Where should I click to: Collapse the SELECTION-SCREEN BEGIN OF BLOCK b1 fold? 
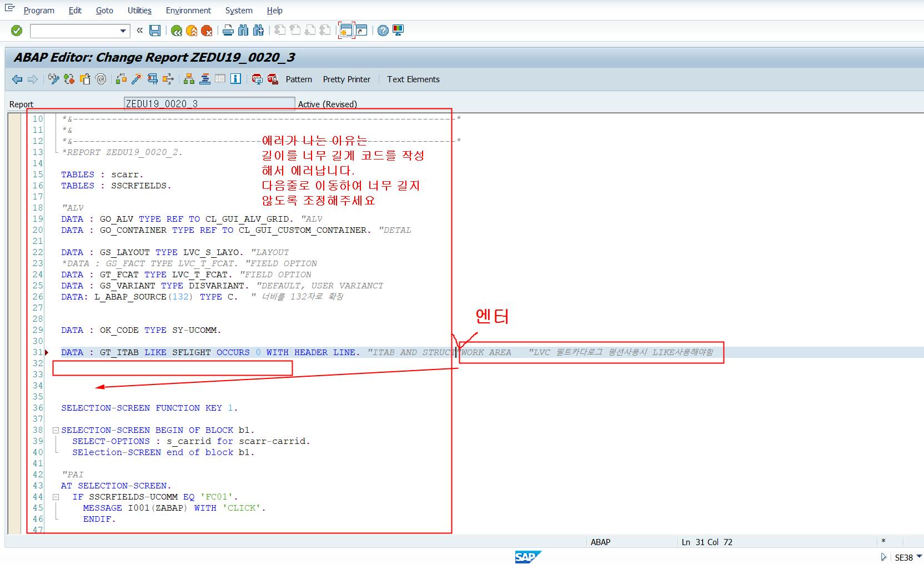coord(56,430)
